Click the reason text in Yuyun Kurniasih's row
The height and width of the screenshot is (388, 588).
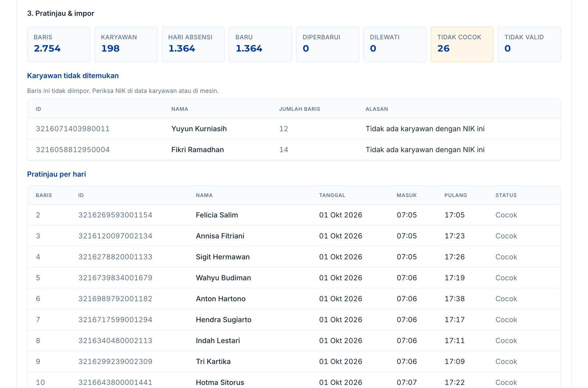coord(425,129)
